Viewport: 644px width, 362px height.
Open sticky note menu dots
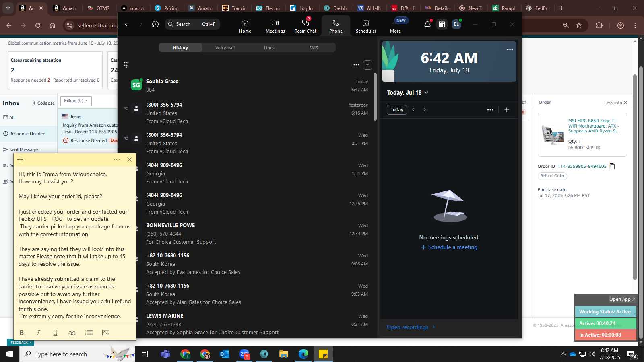(117, 160)
